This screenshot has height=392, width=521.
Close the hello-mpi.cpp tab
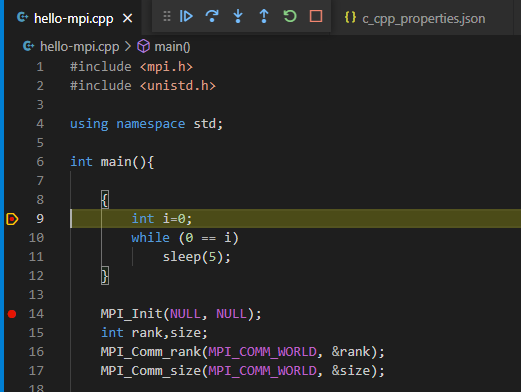click(127, 18)
